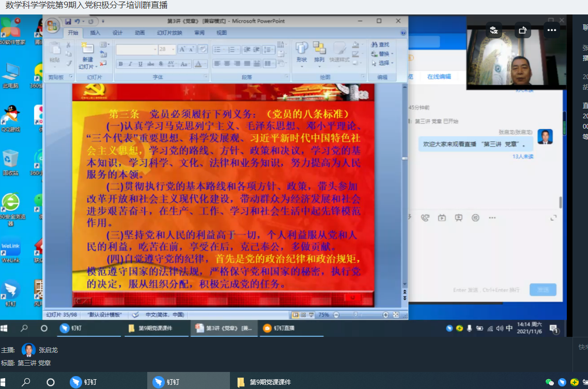Expand the font color dropdown arrow

point(205,65)
